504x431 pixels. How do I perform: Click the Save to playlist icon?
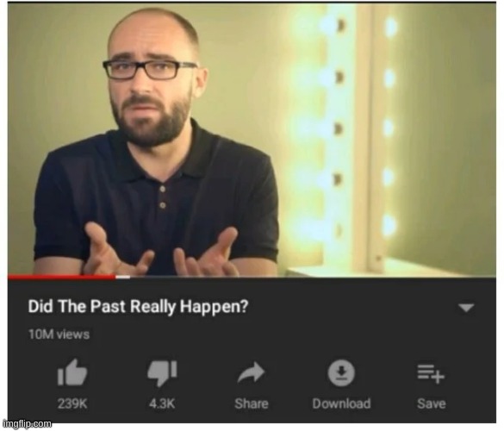pyautogui.click(x=431, y=373)
